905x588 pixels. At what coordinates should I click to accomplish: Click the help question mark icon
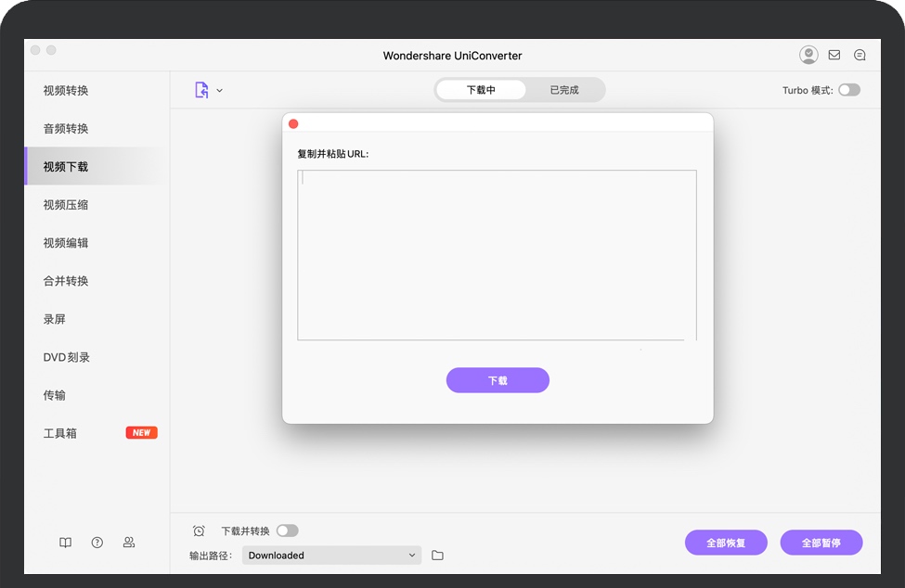(x=97, y=543)
